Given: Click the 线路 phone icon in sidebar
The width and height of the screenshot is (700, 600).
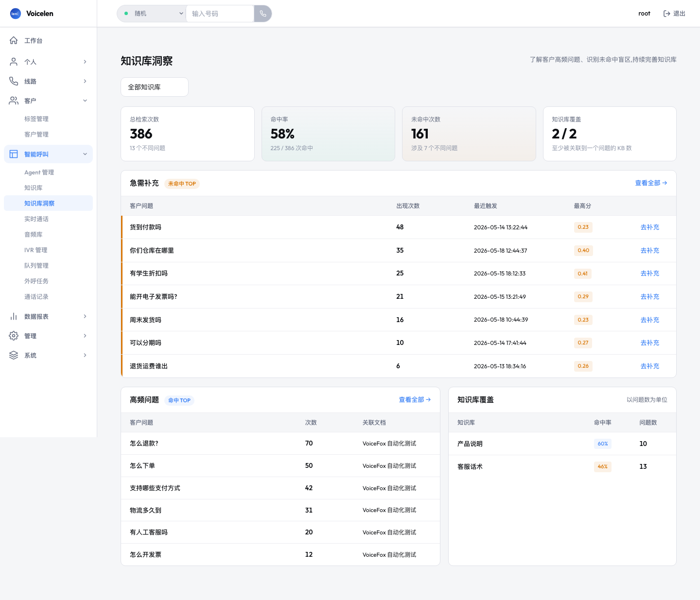Looking at the screenshot, I should point(14,81).
